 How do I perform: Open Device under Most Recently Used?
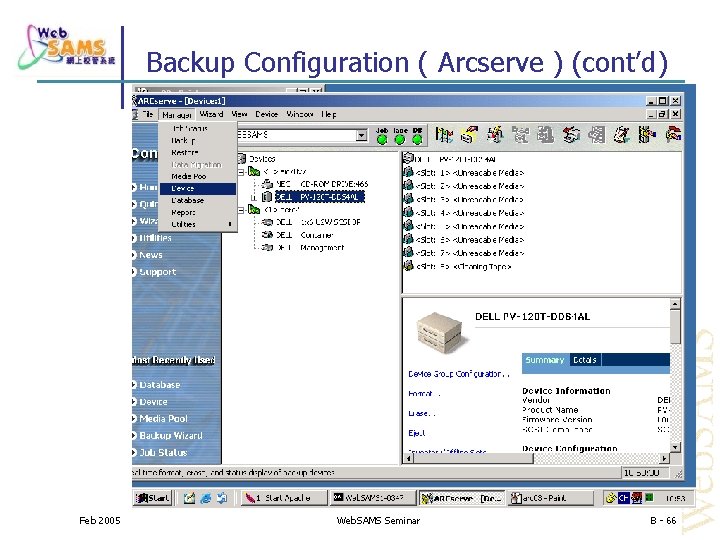click(153, 402)
